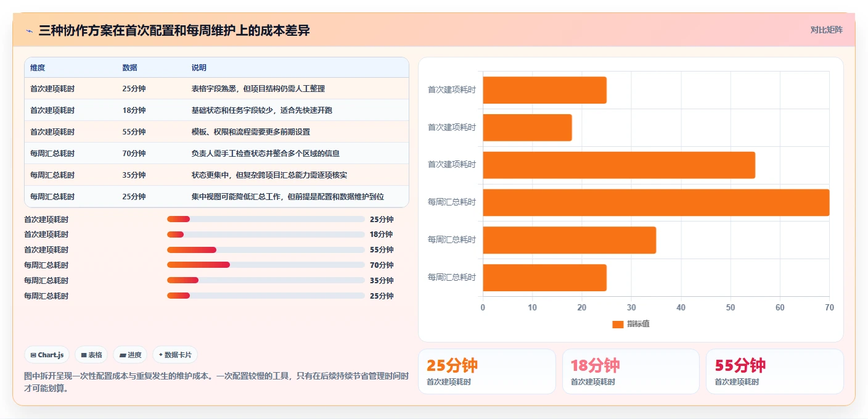Image resolution: width=868 pixels, height=419 pixels.
Task: Click the chart bar reaching 55
Action: coord(619,165)
